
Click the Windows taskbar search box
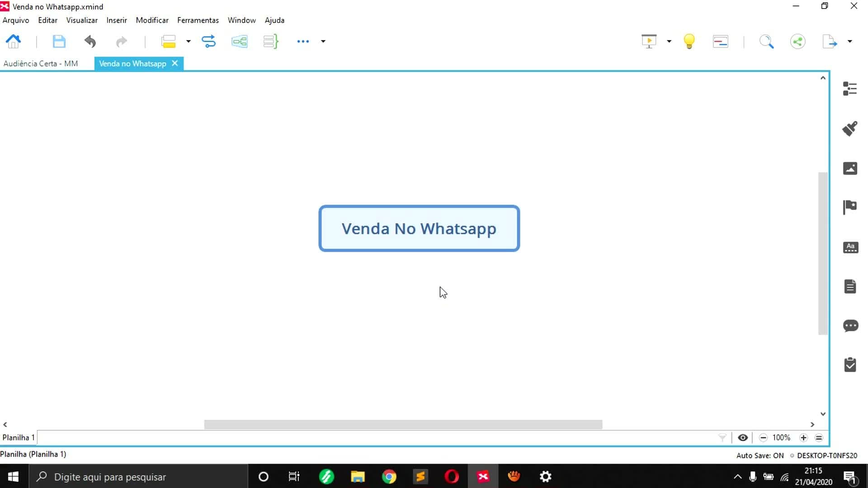[138, 477]
